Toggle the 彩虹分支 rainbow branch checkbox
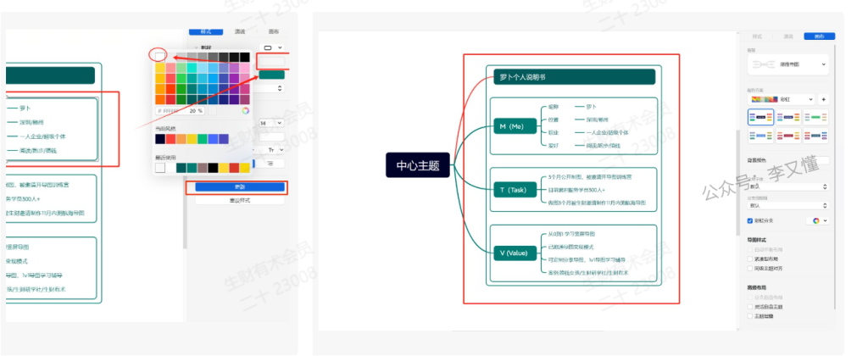The image size is (868, 356). pos(750,220)
